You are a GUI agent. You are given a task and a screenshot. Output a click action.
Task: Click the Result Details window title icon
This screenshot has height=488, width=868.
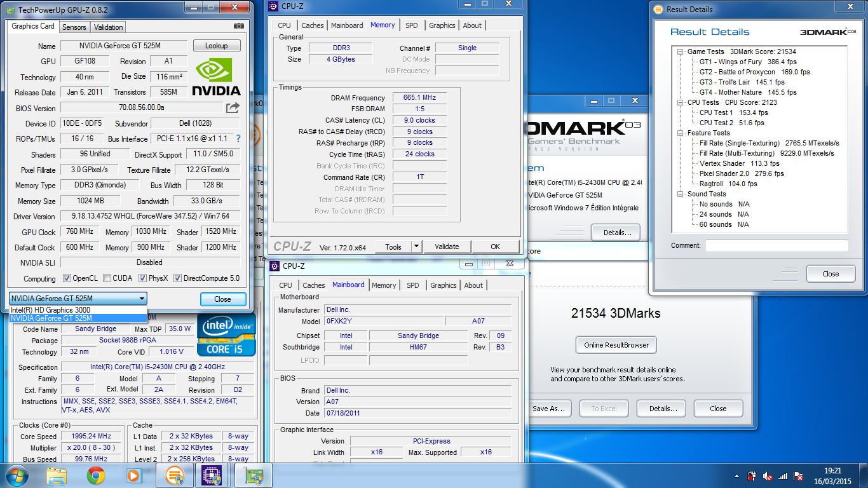[x=658, y=9]
